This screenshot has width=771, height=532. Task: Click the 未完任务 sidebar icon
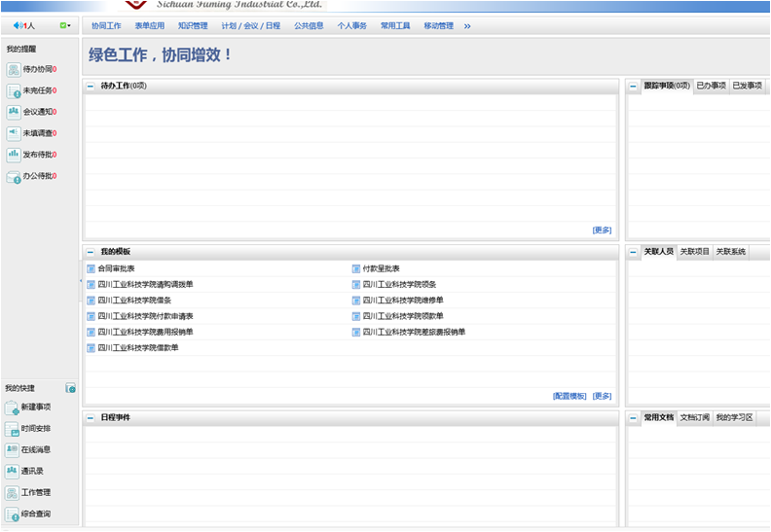pos(14,90)
